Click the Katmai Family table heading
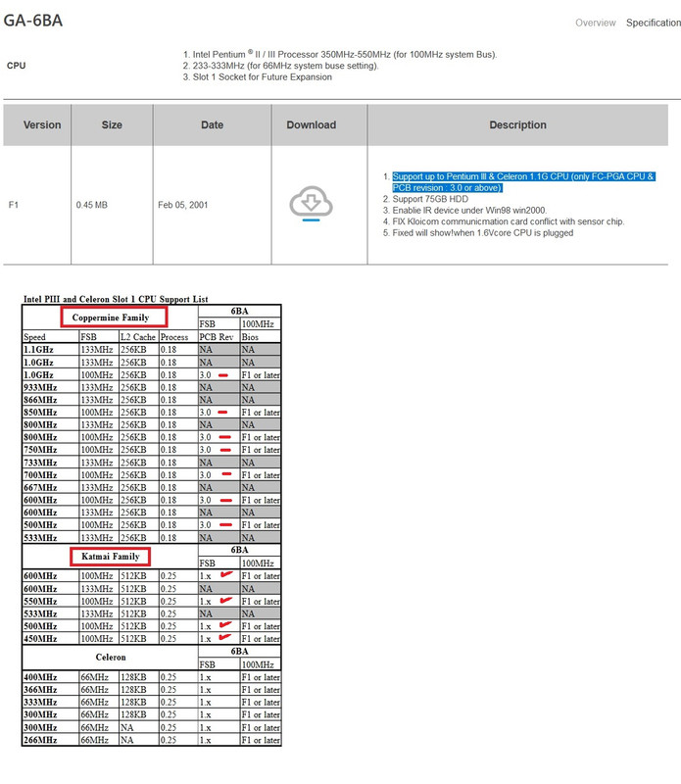Viewport: 681px width, 784px height. (110, 557)
